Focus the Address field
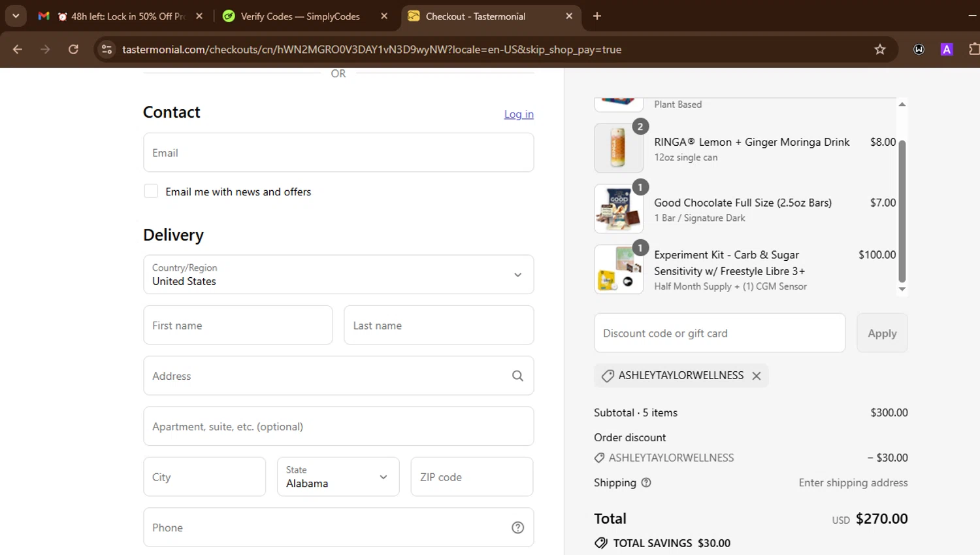Image resolution: width=980 pixels, height=555 pixels. [338, 376]
